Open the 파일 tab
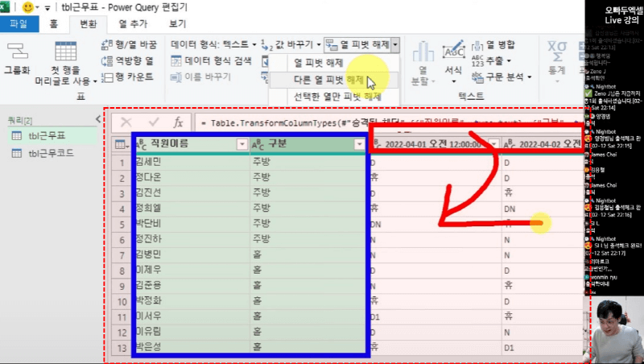The height and width of the screenshot is (364, 644). click(19, 24)
